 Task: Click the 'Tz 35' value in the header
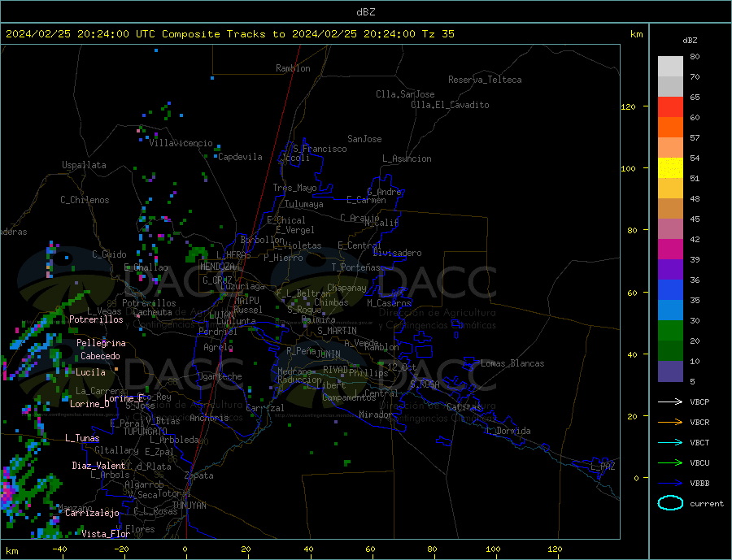coord(438,34)
